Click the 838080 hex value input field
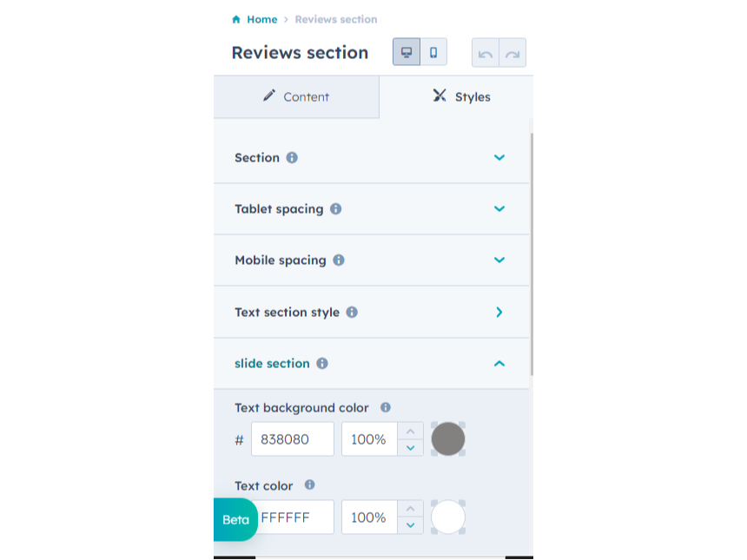747x560 pixels. coord(292,438)
